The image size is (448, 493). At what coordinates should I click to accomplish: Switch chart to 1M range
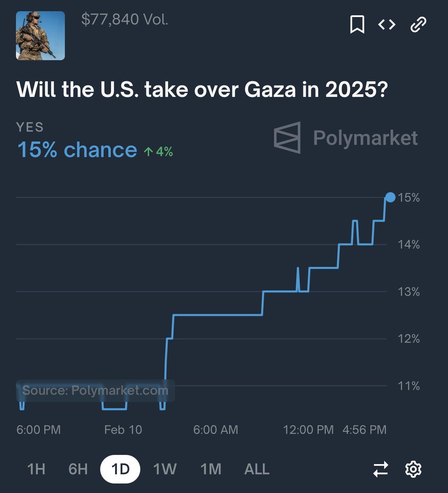pos(211,469)
